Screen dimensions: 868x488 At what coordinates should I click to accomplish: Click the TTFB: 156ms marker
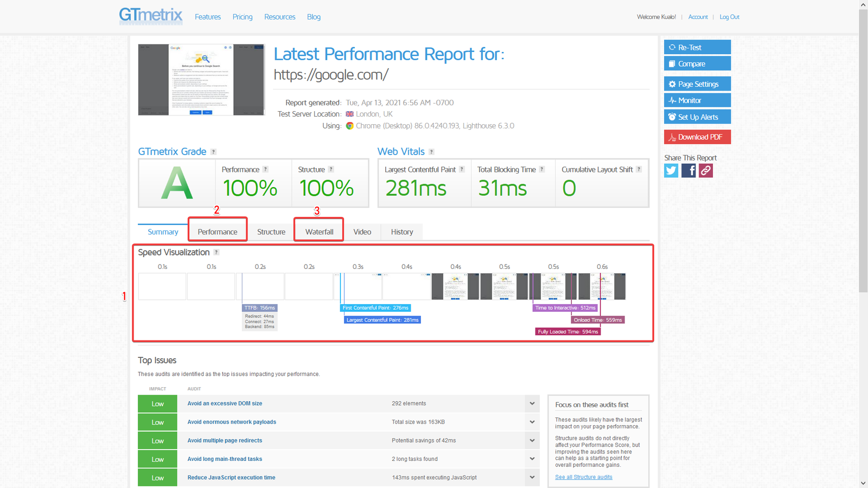pos(260,308)
